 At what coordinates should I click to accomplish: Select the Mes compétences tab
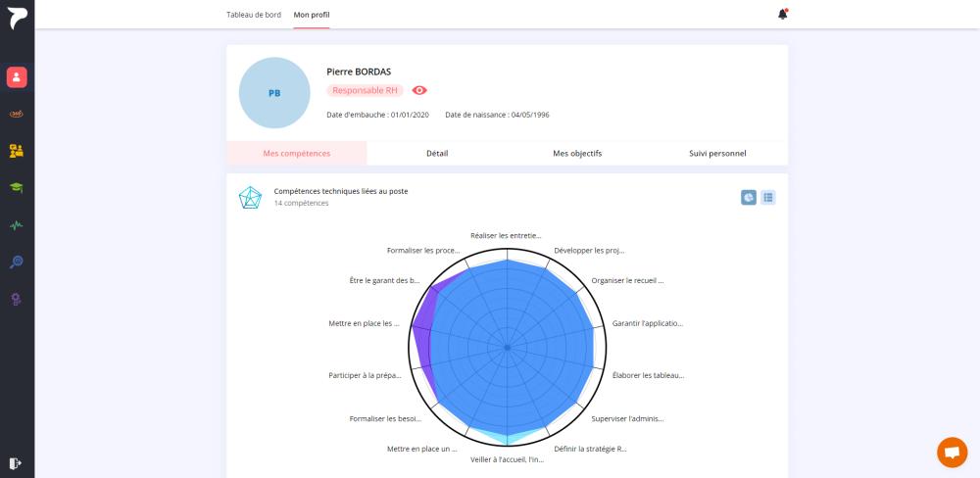click(x=297, y=153)
